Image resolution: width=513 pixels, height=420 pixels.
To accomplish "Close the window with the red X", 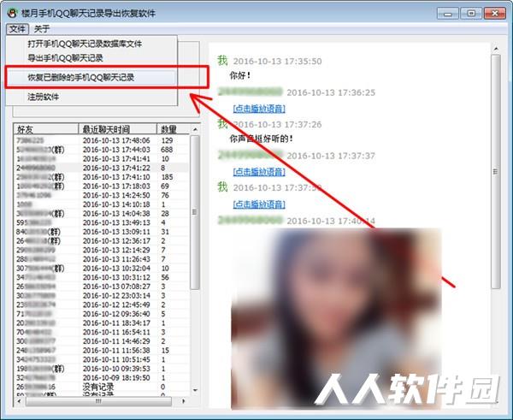I will tap(495, 14).
